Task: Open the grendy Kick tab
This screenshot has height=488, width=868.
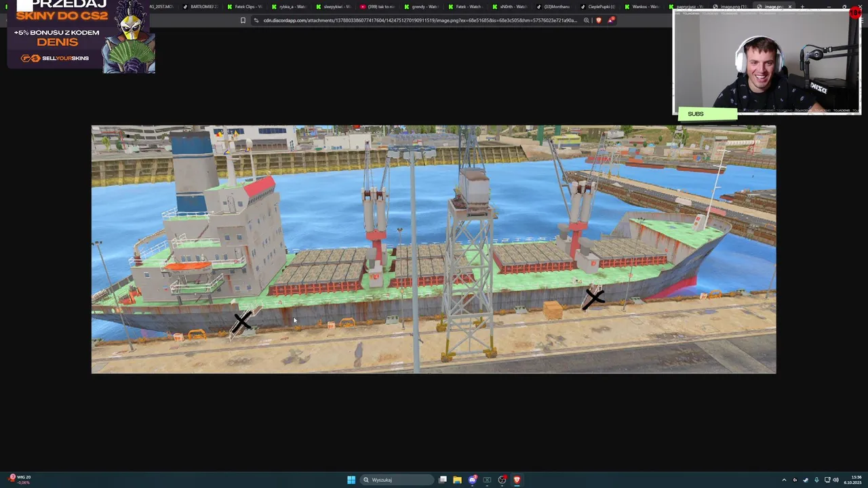Action: click(x=421, y=7)
